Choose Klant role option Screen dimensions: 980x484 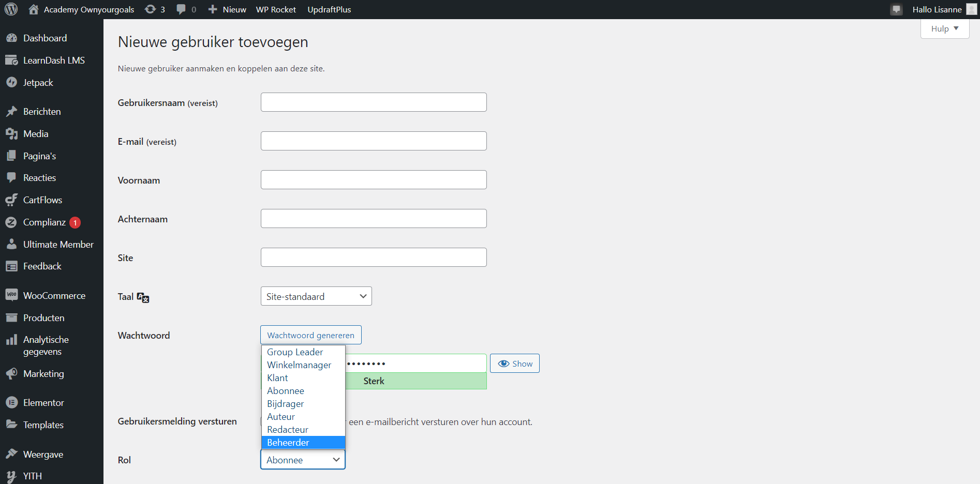click(303, 378)
